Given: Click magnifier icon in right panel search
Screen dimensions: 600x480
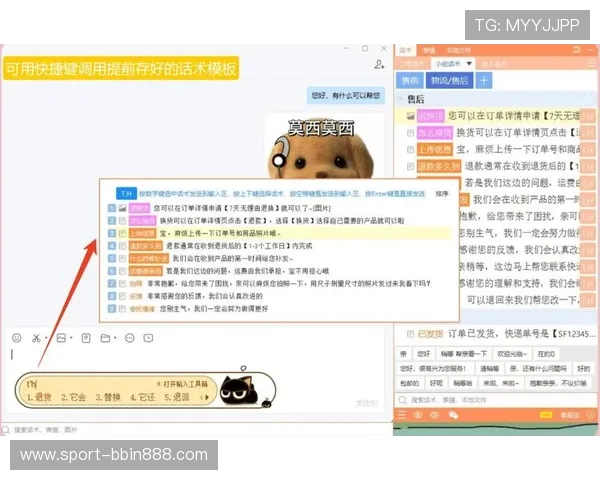Looking at the screenshot, I should click(x=402, y=400).
